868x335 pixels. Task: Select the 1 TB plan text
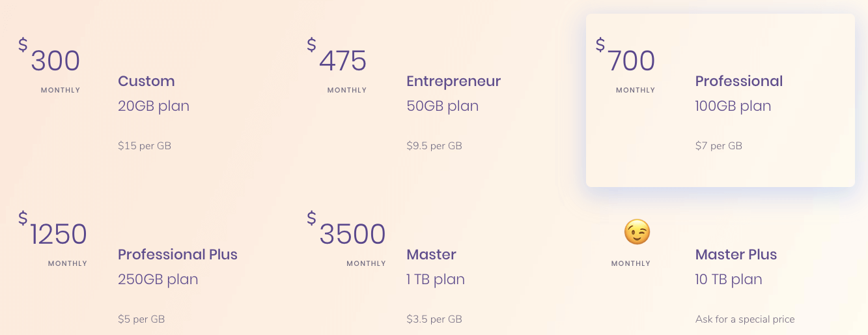[436, 280]
